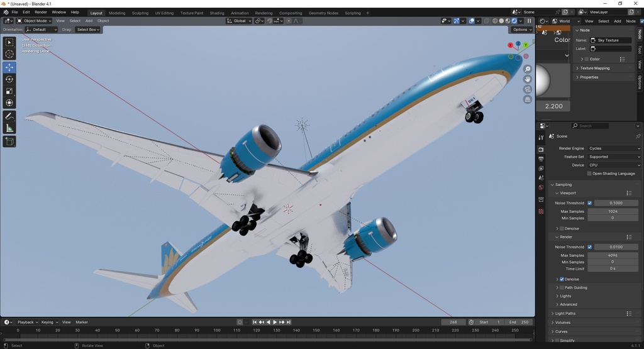
Task: Switch to rendered viewport shading
Action: click(x=514, y=21)
